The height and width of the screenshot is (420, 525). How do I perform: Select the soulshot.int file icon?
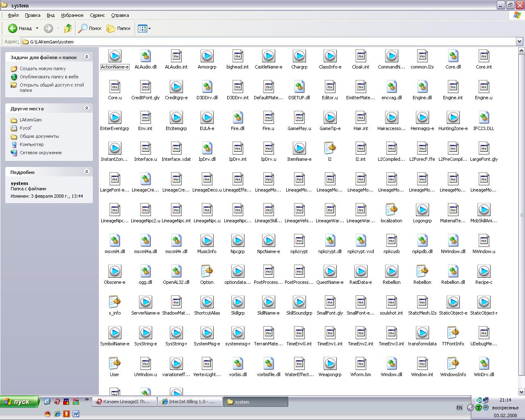(392, 302)
